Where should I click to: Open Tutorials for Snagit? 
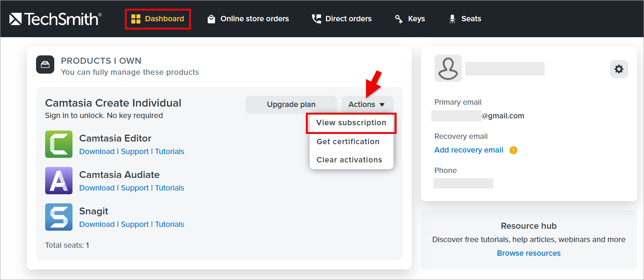coord(170,224)
